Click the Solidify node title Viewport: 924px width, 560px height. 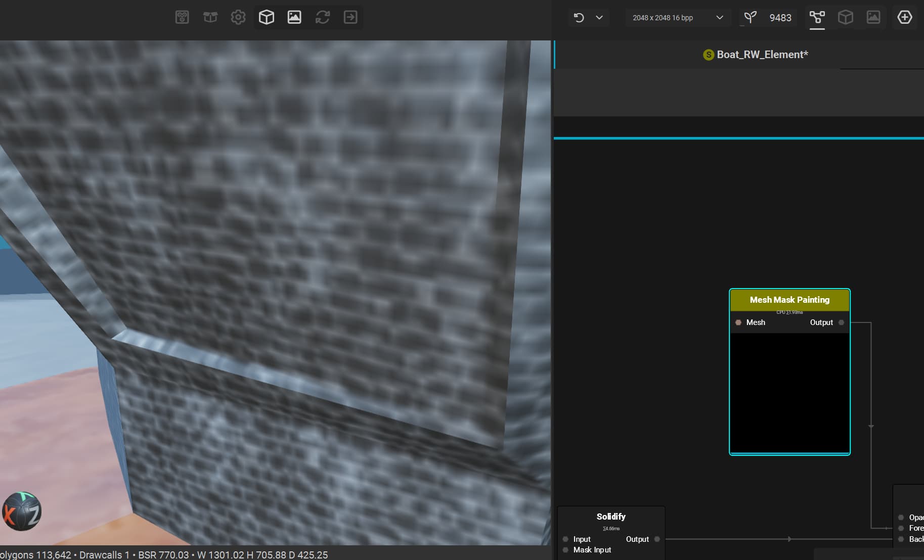coord(611,517)
